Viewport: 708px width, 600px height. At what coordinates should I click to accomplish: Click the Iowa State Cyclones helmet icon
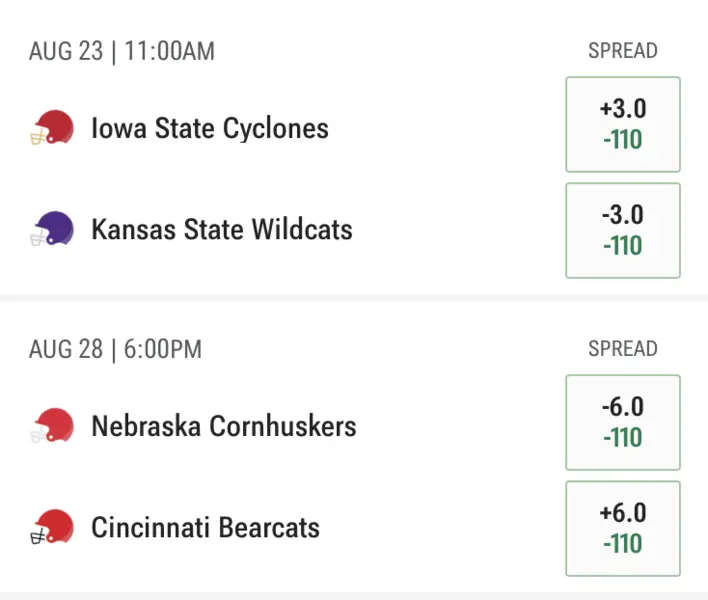pyautogui.click(x=51, y=128)
